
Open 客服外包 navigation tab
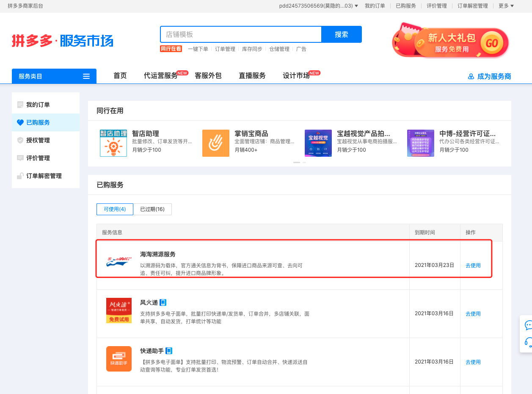tap(208, 76)
